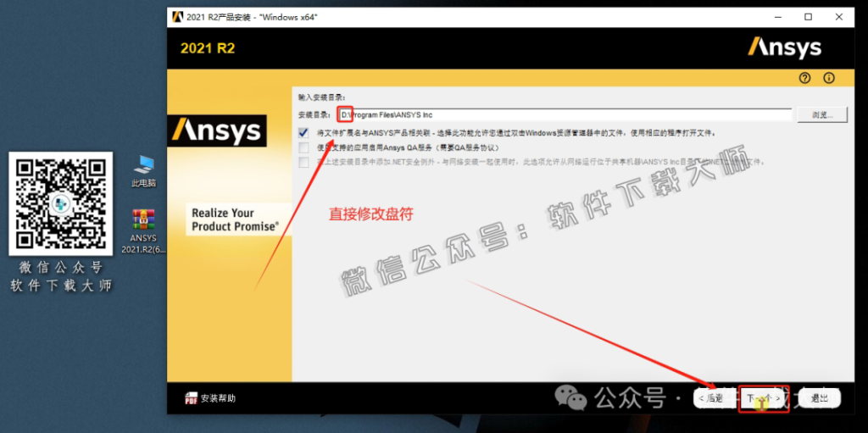Click the 退出 exit button

point(820,397)
